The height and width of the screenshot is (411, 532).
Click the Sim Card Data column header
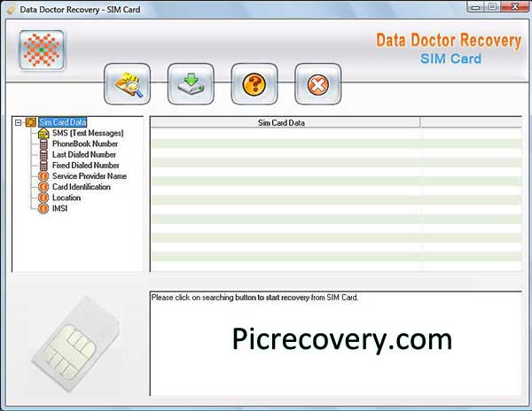tap(285, 122)
